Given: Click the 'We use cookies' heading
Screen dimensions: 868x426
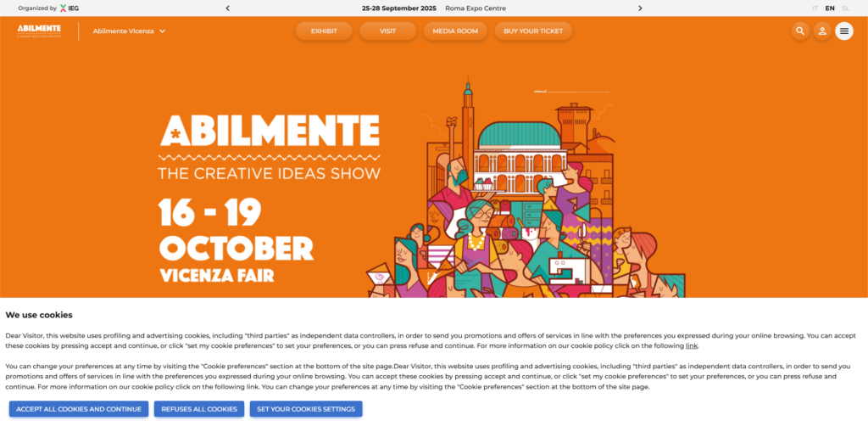Looking at the screenshot, I should point(39,315).
